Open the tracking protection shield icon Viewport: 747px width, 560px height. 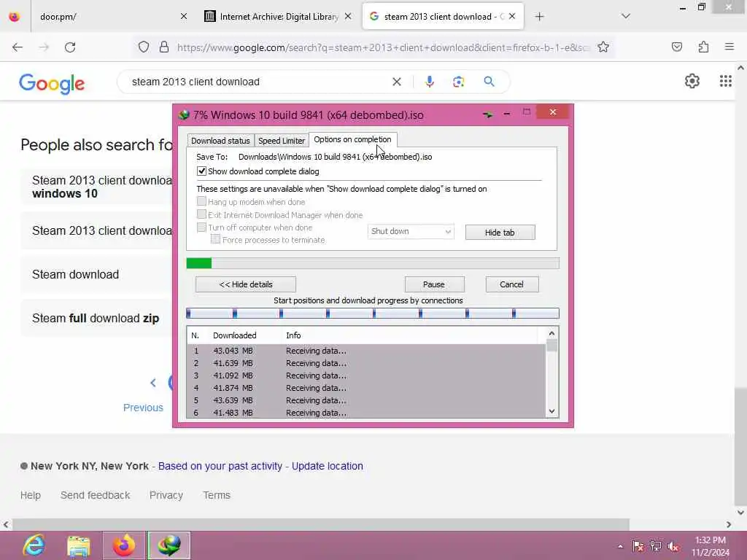(x=144, y=47)
